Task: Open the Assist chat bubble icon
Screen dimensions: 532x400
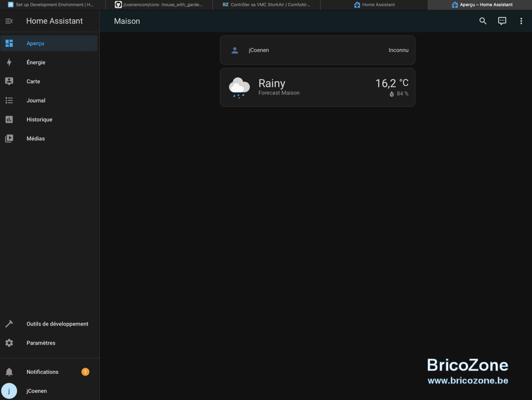Action: point(502,21)
